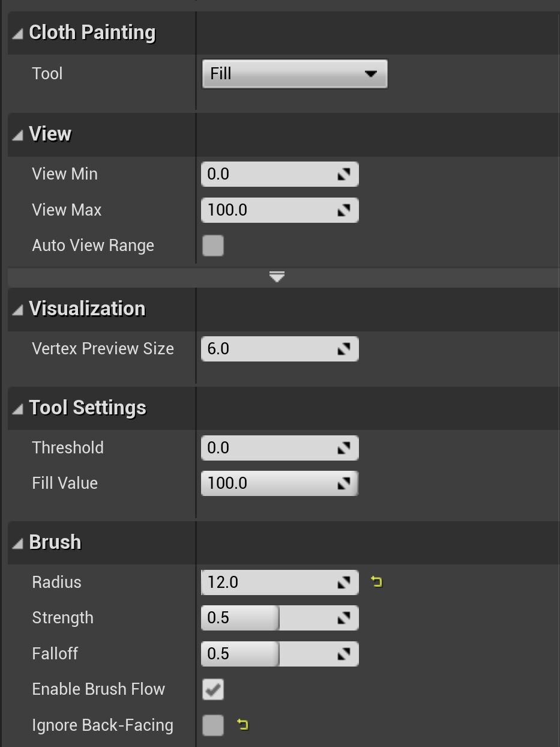
Task: Show advanced View options arrow
Action: point(277,277)
